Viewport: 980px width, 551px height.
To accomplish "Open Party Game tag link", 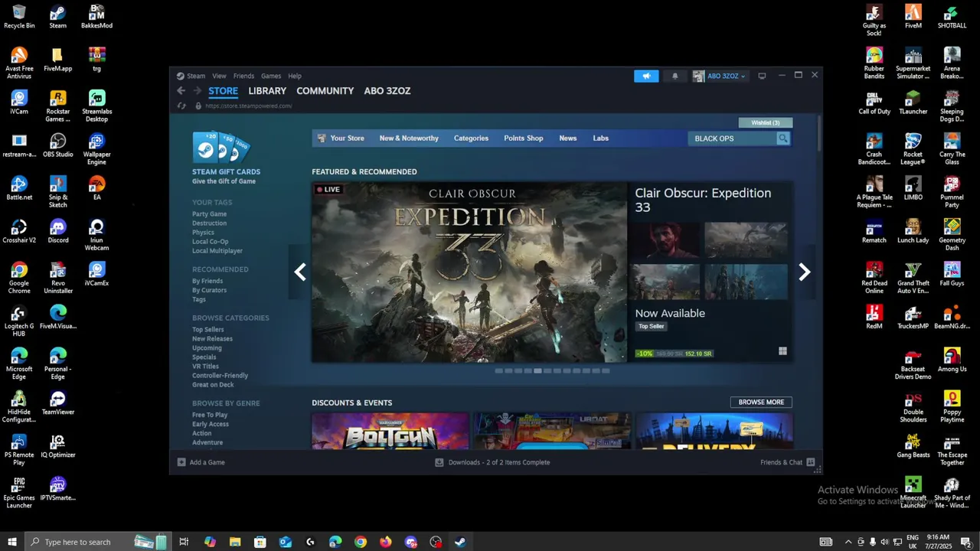I will pyautogui.click(x=209, y=214).
